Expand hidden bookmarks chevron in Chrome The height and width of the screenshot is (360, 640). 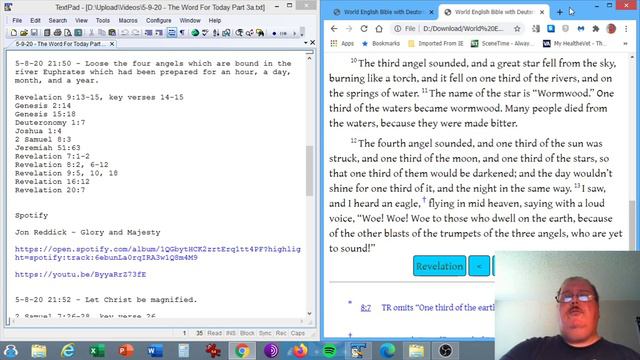625,43
